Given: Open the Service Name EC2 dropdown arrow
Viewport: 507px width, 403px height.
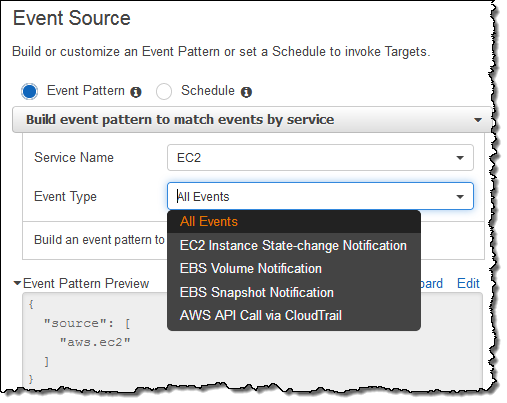Looking at the screenshot, I should click(460, 158).
